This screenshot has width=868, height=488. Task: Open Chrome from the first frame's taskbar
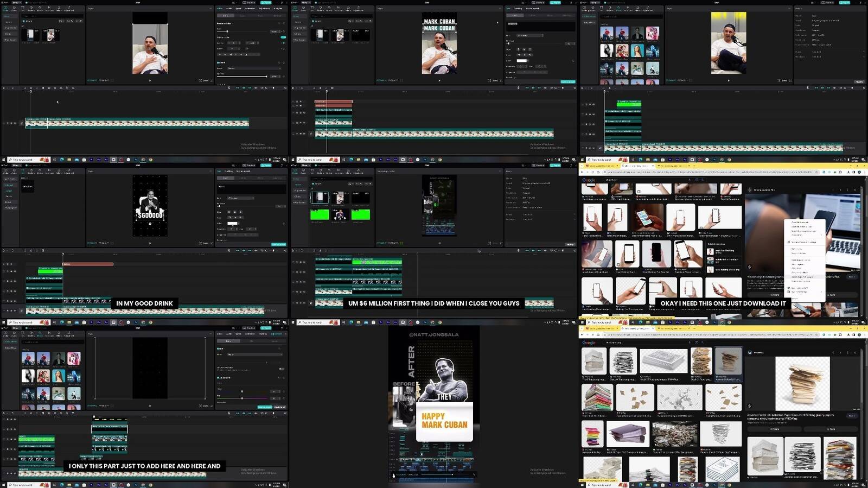(151, 160)
